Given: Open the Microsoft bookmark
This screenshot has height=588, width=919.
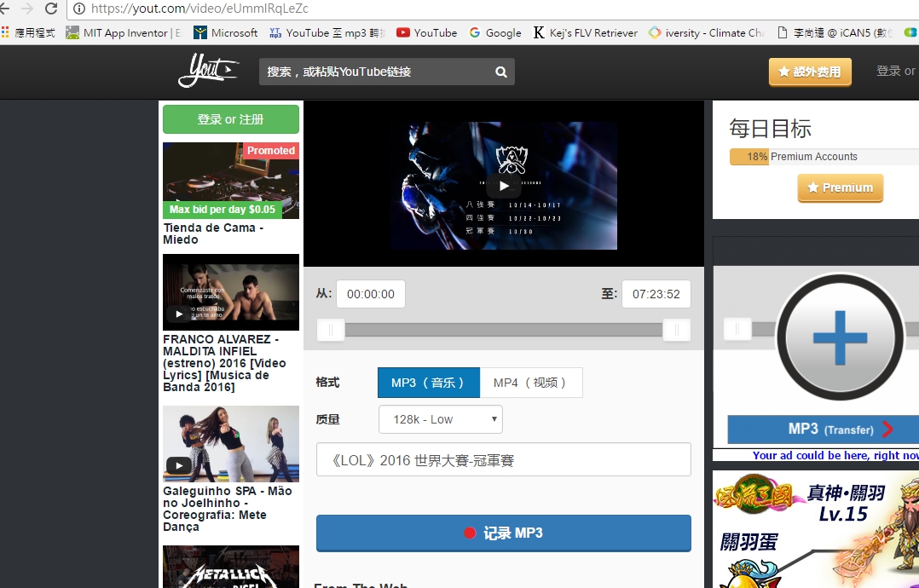Looking at the screenshot, I should point(226,32).
